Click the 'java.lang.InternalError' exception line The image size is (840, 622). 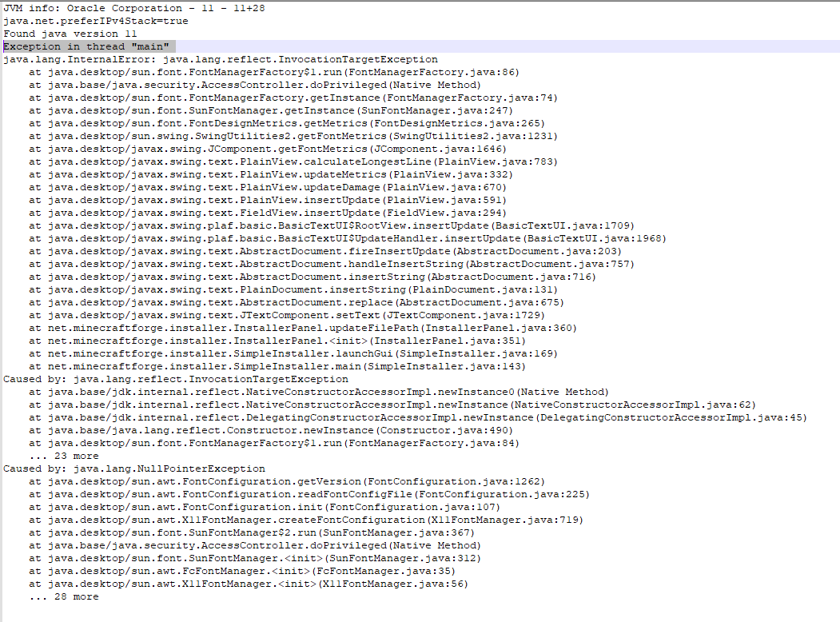point(221,59)
